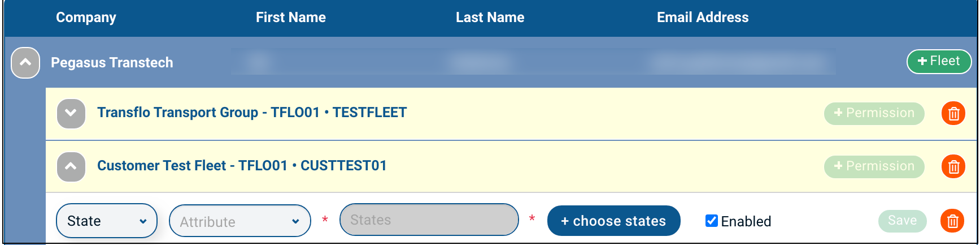Click trash icon in State permission row
The image size is (980, 245).
point(952,221)
